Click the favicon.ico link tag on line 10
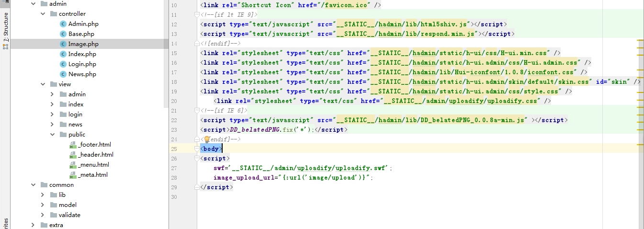This screenshot has width=644, height=229. pos(291,5)
